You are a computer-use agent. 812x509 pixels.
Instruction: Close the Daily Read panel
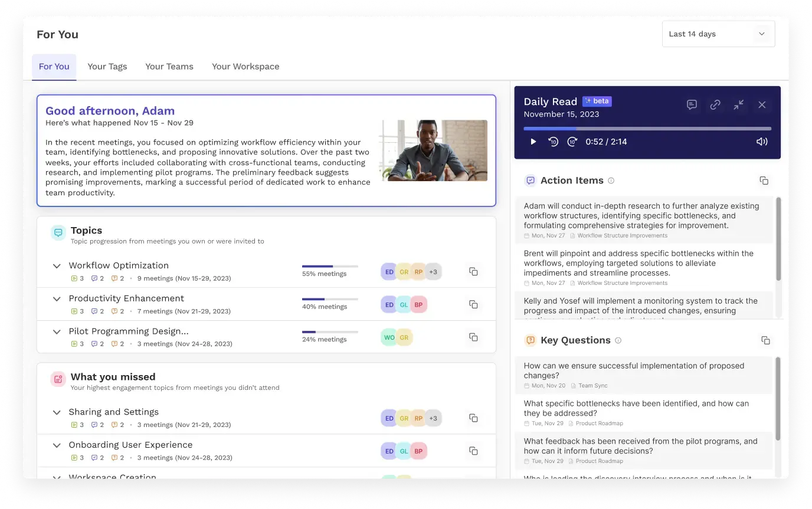click(762, 104)
